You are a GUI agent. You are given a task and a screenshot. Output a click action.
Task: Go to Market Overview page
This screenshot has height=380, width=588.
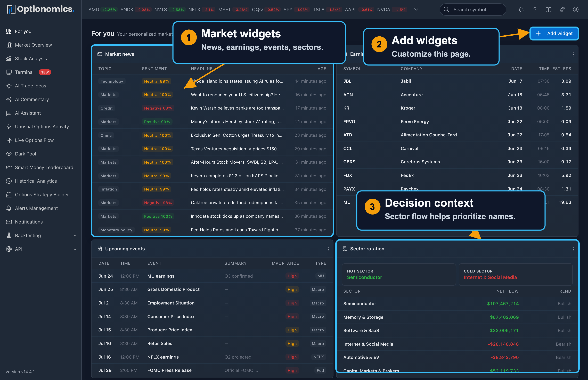(33, 45)
